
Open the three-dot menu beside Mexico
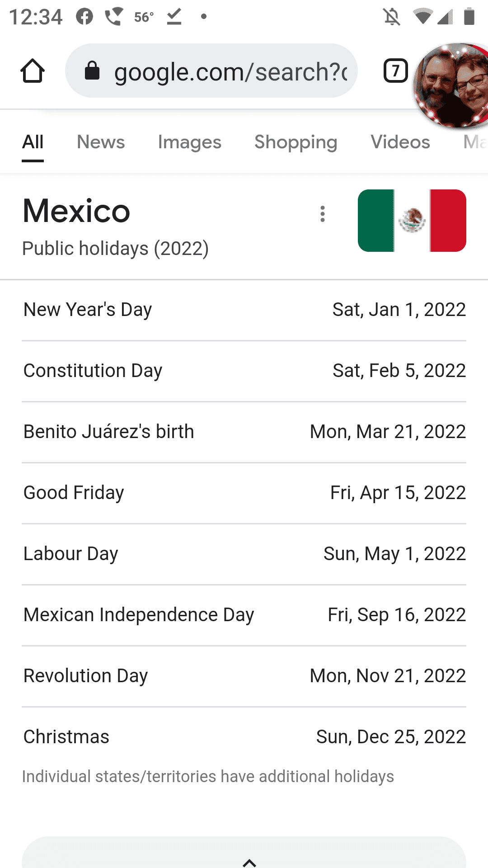[x=322, y=214]
